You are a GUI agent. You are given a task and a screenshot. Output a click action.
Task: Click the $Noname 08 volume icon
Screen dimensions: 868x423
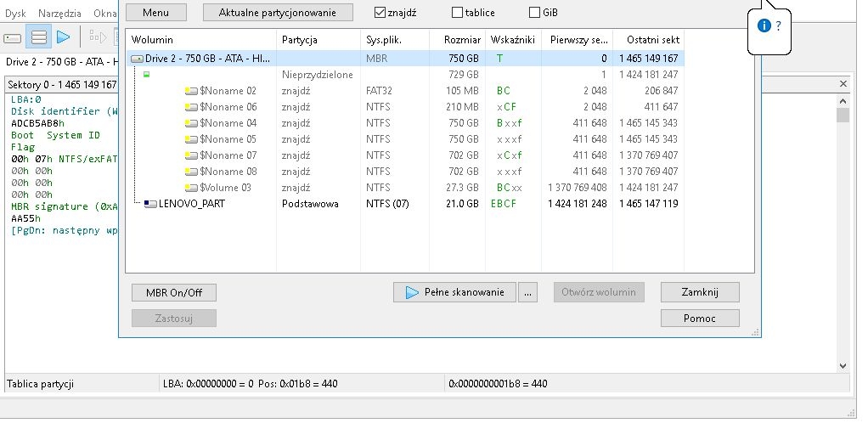point(192,172)
